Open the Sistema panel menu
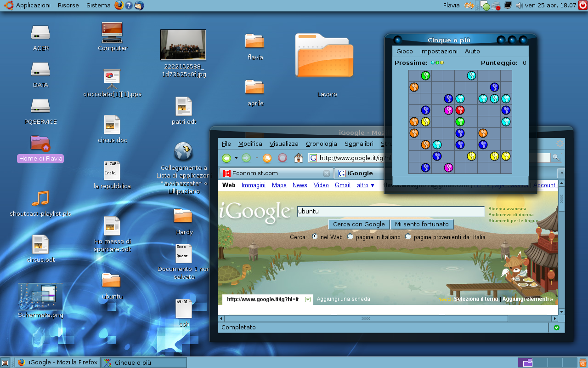The image size is (588, 368). point(98,6)
